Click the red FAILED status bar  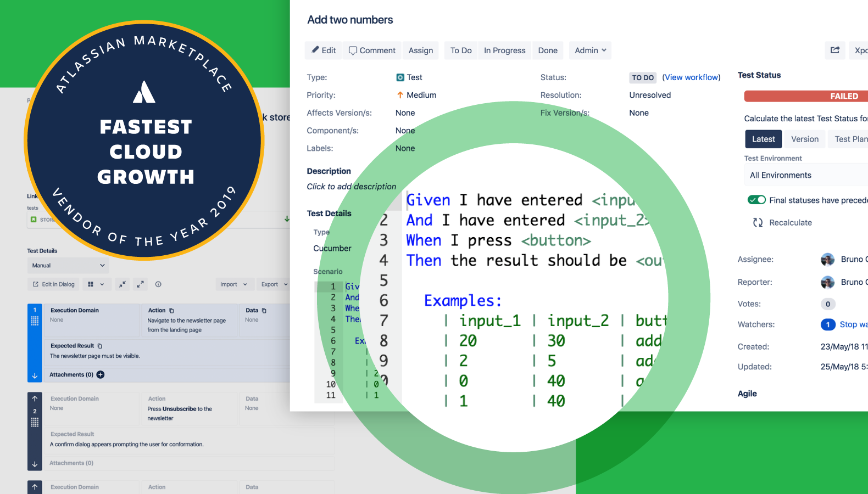806,96
